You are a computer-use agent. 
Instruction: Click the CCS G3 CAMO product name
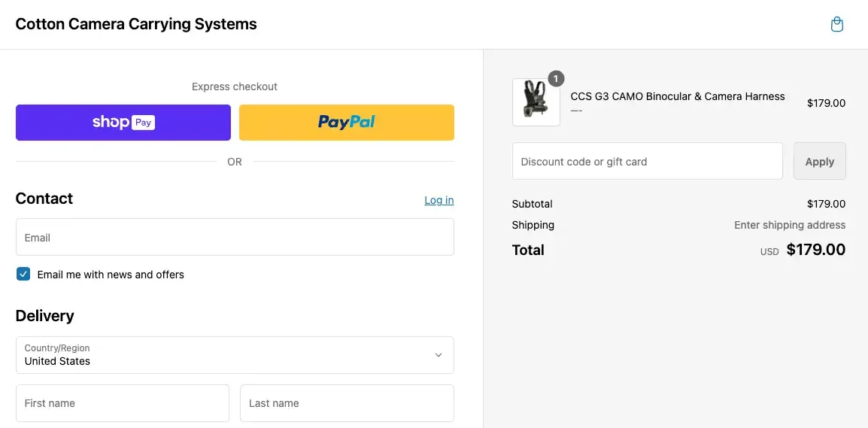point(678,96)
